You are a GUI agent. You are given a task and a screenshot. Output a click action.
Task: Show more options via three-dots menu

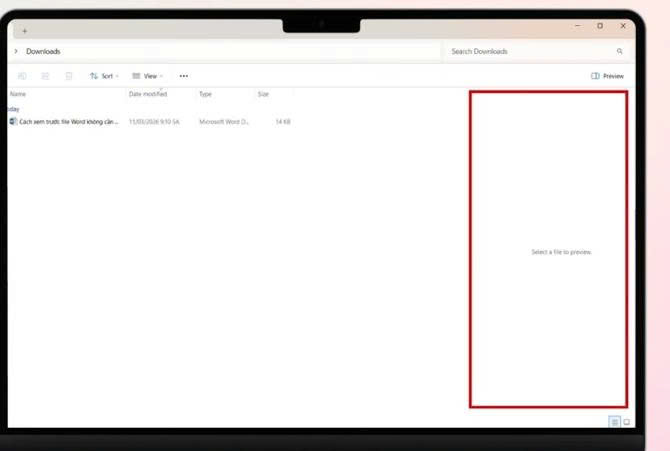pos(184,76)
